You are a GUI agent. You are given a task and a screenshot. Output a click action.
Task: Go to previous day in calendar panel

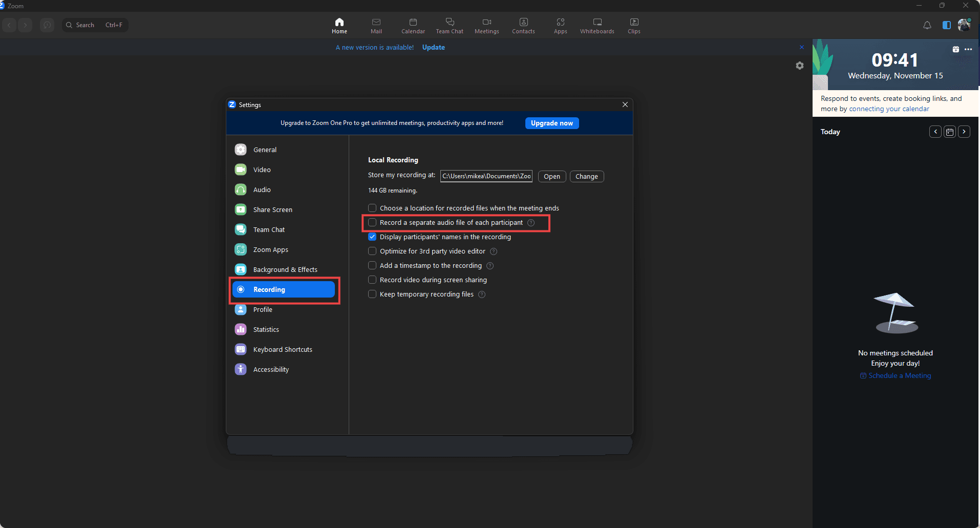935,132
